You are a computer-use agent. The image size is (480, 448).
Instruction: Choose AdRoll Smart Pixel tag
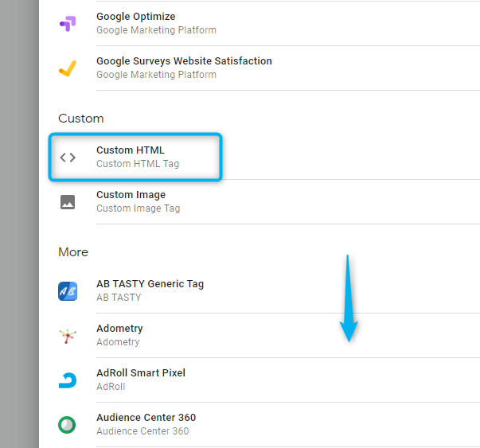(141, 373)
